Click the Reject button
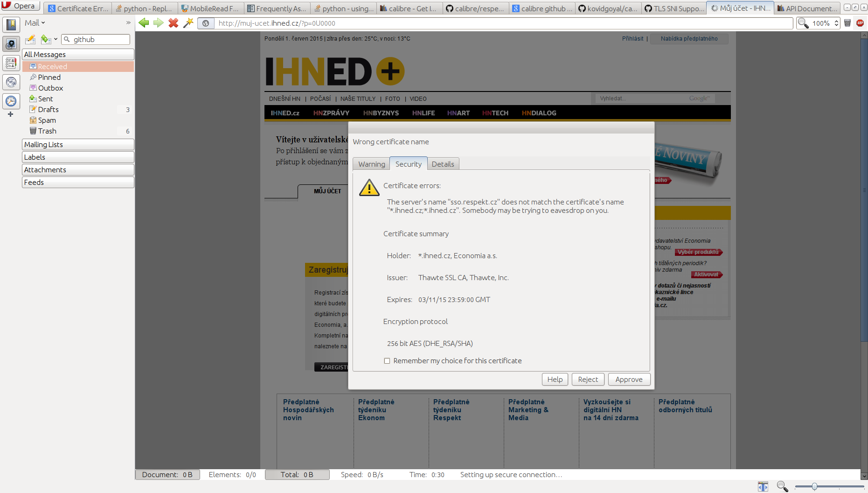Image resolution: width=868 pixels, height=493 pixels. (x=588, y=380)
